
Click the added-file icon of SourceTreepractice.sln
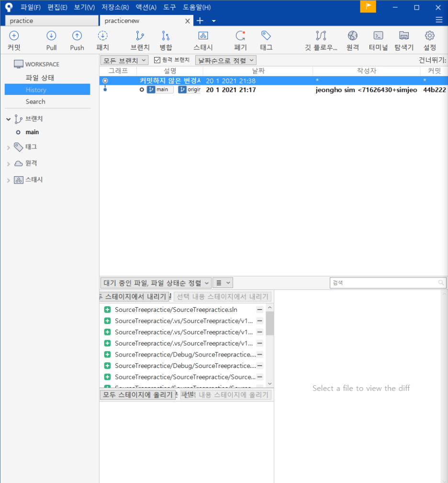click(x=107, y=310)
